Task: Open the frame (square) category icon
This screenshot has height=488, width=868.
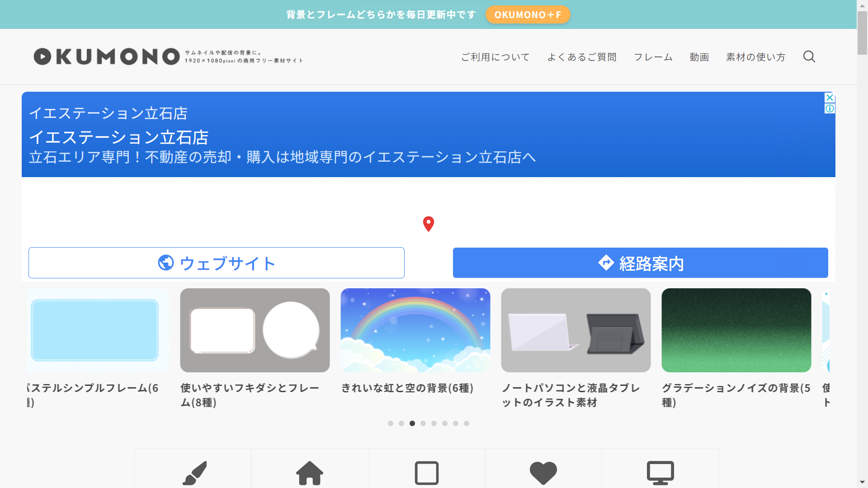Action: [426, 473]
